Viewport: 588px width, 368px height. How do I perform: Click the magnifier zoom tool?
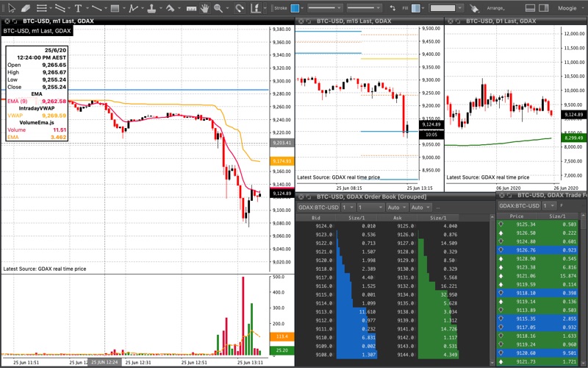(218, 8)
